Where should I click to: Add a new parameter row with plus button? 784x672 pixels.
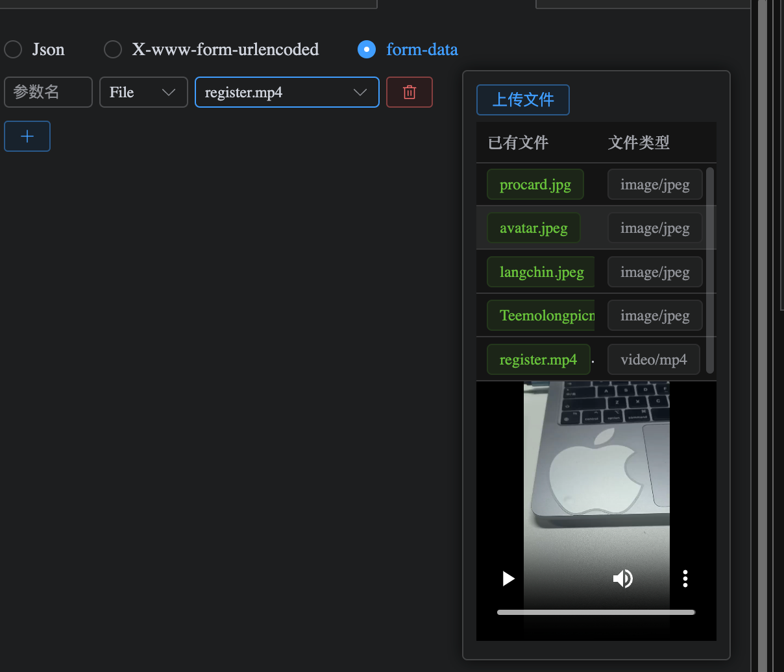[x=27, y=136]
